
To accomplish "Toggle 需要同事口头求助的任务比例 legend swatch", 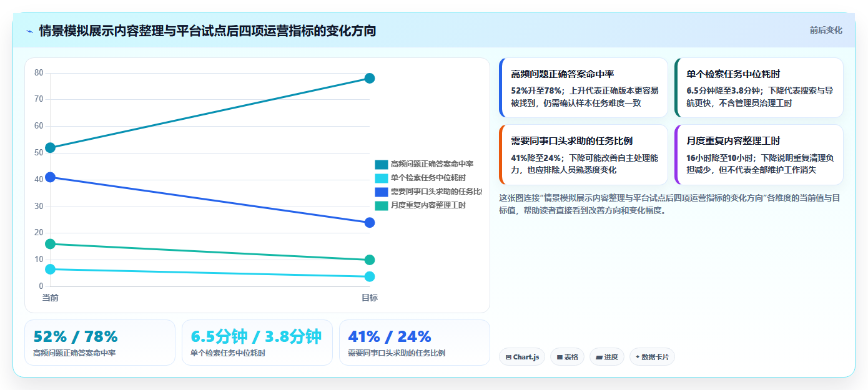I will (x=382, y=192).
